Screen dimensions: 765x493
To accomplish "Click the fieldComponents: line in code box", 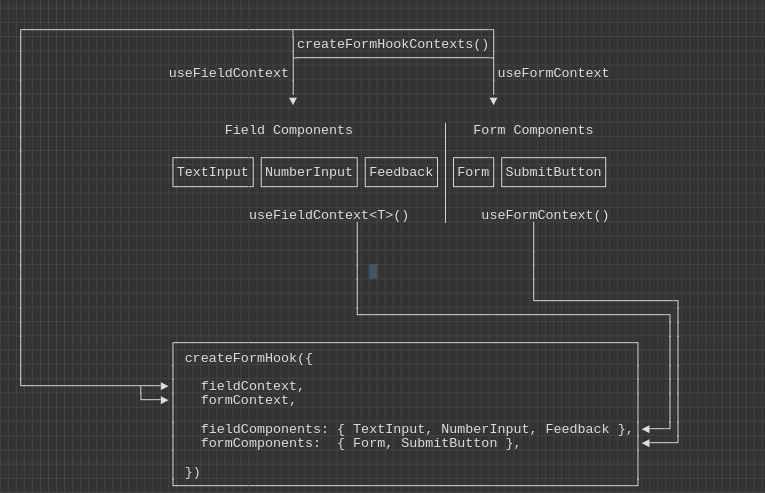I will [x=417, y=429].
